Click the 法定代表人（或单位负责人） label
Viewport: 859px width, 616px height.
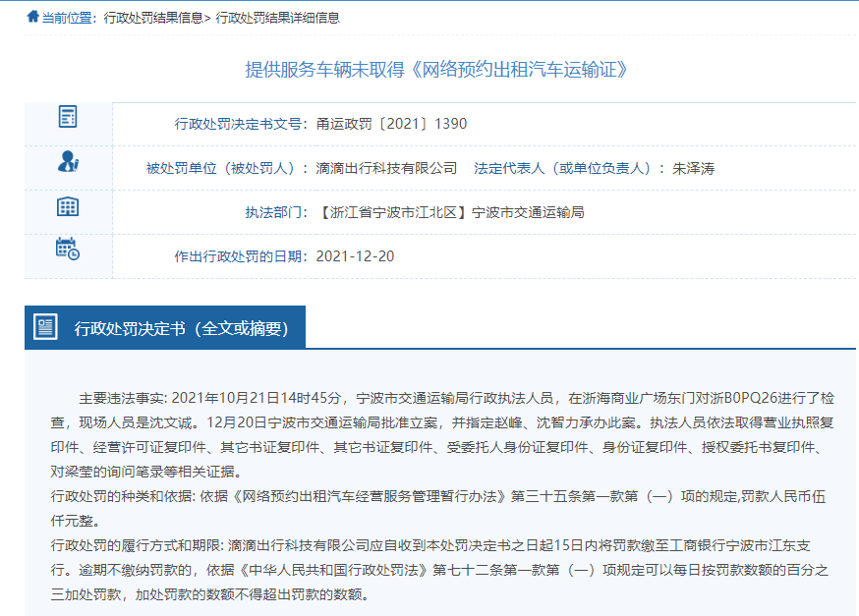(x=570, y=169)
